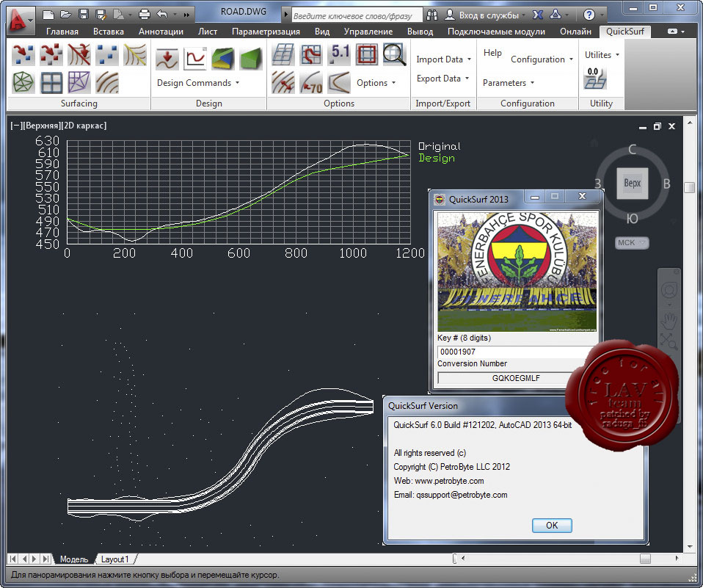Click the 0.0 elevation utility icon
This screenshot has width=703, height=588.
[x=595, y=78]
